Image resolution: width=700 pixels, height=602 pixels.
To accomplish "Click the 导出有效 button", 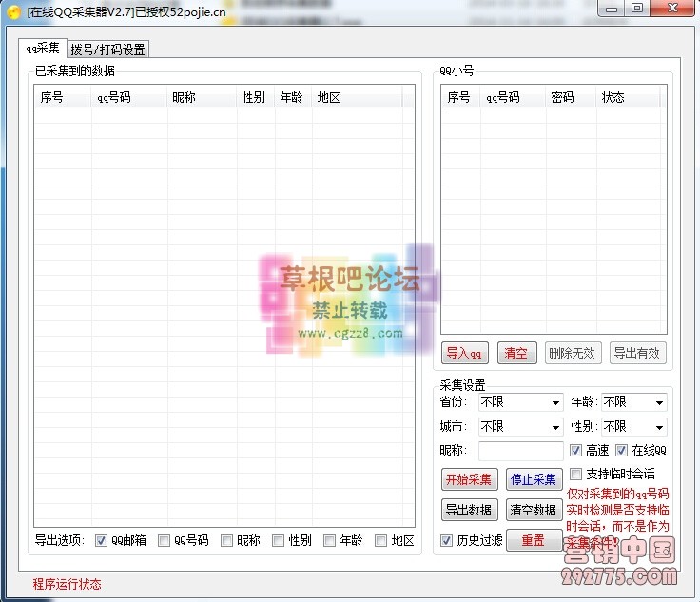I will [x=637, y=354].
